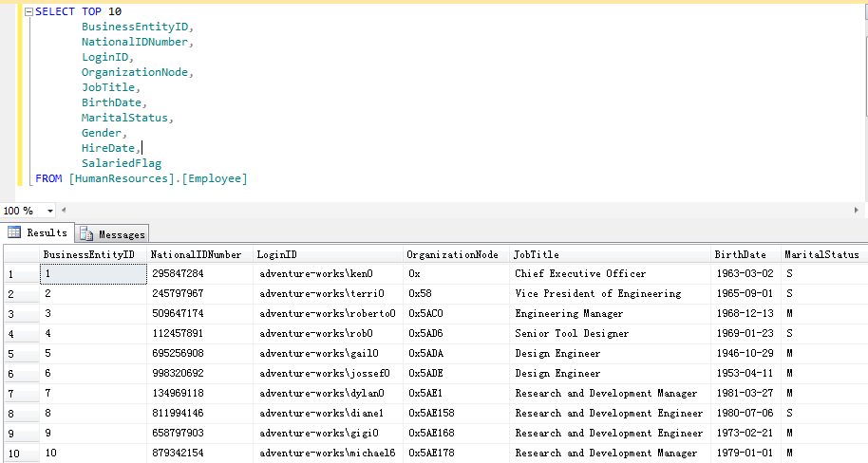Image resolution: width=868 pixels, height=463 pixels.
Task: Click LoginID cell adventure-works\gail0
Action: pos(329,354)
